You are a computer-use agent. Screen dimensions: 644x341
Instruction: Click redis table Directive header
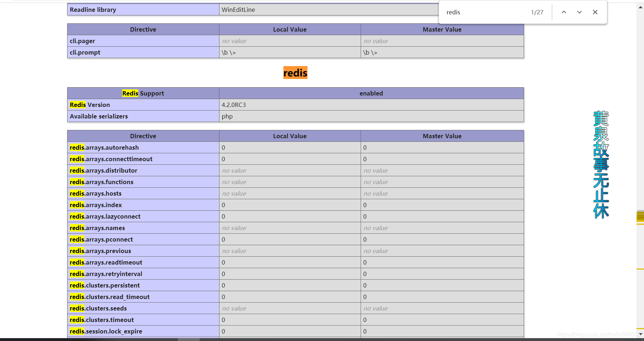(143, 136)
